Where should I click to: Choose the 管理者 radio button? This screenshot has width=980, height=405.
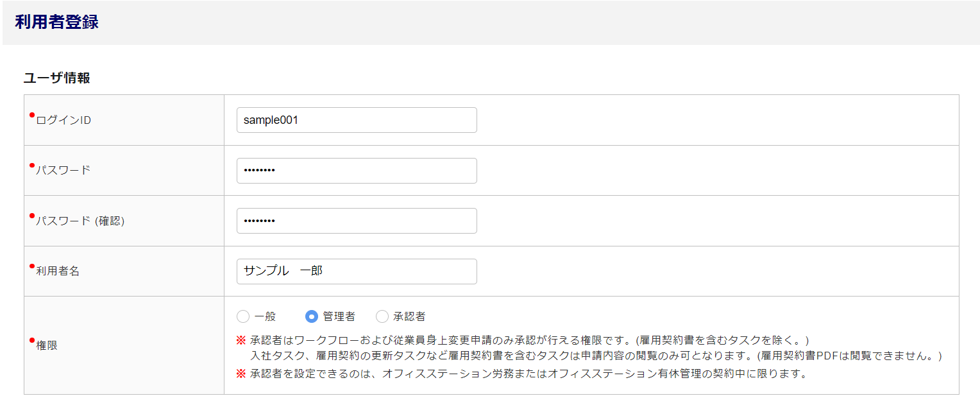[x=312, y=316]
